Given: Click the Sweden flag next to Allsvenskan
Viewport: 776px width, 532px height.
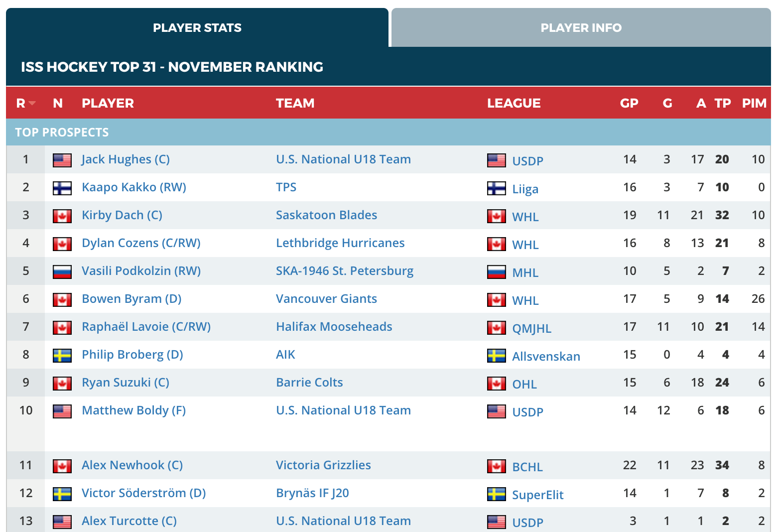Looking at the screenshot, I should (497, 355).
